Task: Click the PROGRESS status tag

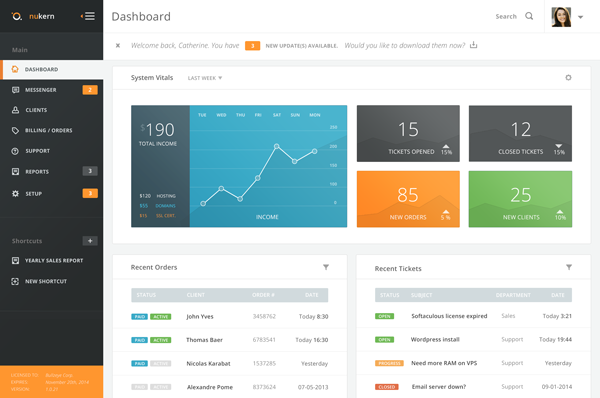Action: pos(389,363)
